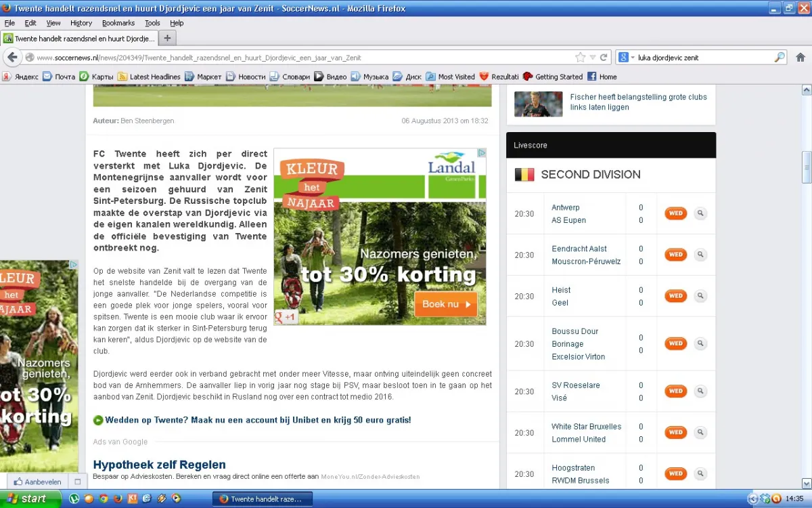This screenshot has width=812, height=508.
Task: Open match details magnifier for Heist vs Geel
Action: [x=701, y=296]
